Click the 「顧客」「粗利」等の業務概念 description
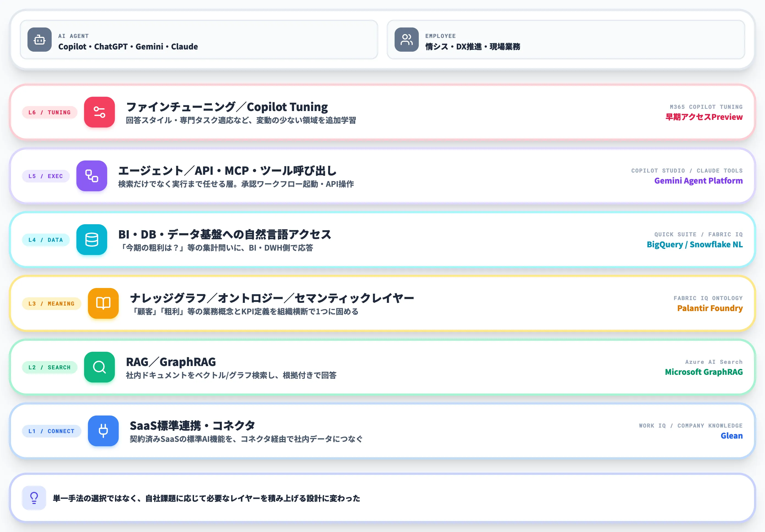Viewport: 765px width, 532px height. (244, 311)
